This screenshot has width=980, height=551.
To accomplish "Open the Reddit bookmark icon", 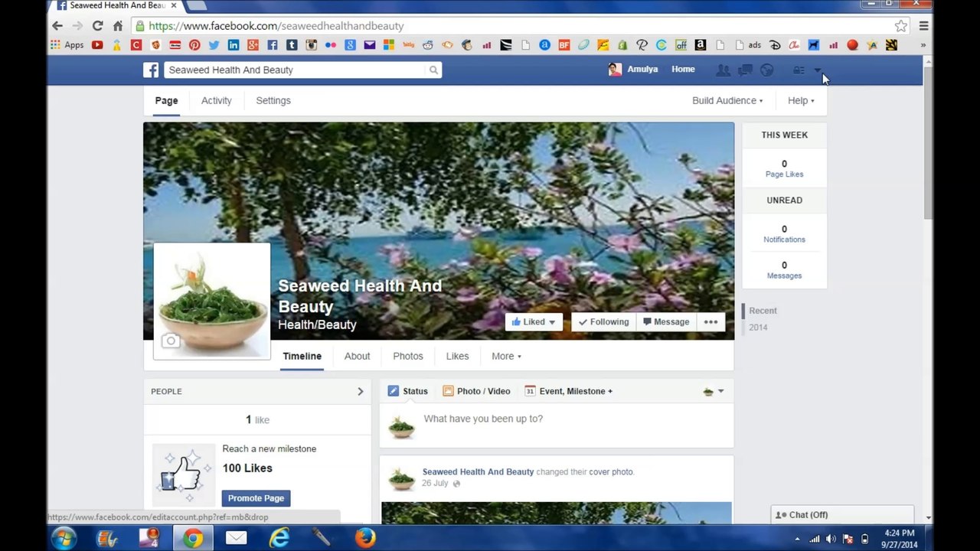I will point(428,45).
